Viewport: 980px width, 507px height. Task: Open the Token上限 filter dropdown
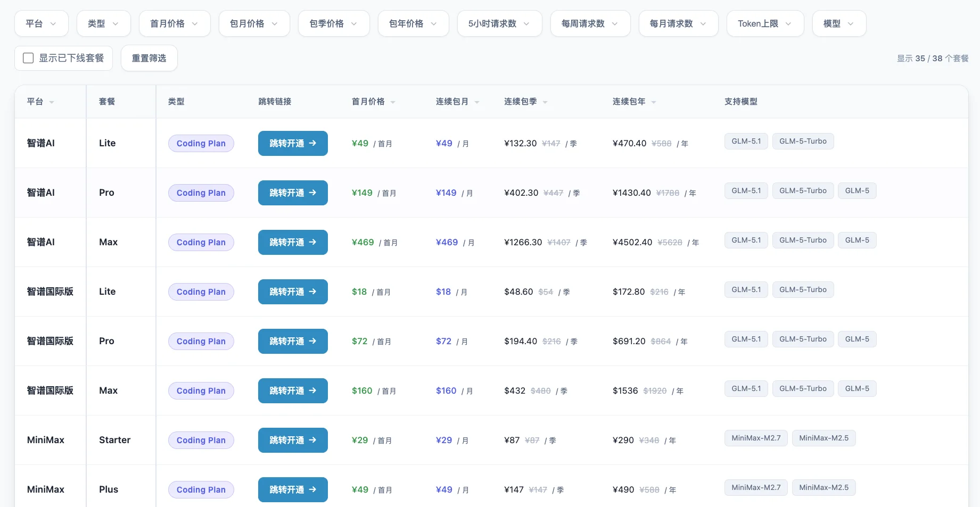pos(765,23)
